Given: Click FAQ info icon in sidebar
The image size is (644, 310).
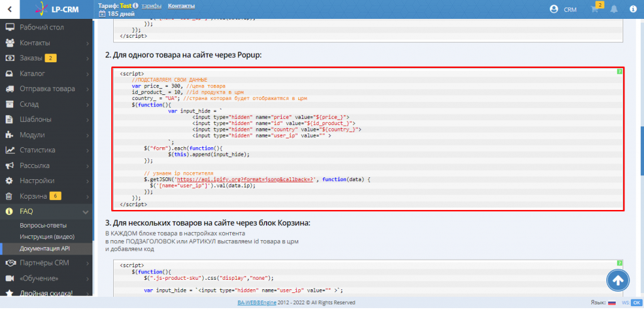Looking at the screenshot, I should 10,211.
